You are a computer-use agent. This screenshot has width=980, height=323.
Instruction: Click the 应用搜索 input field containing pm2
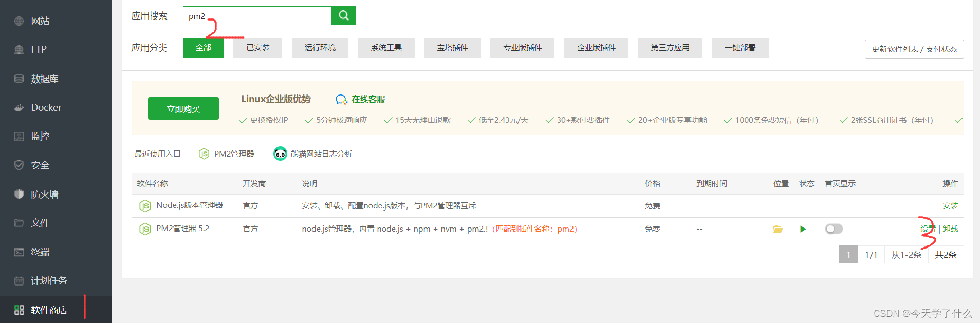click(x=257, y=15)
